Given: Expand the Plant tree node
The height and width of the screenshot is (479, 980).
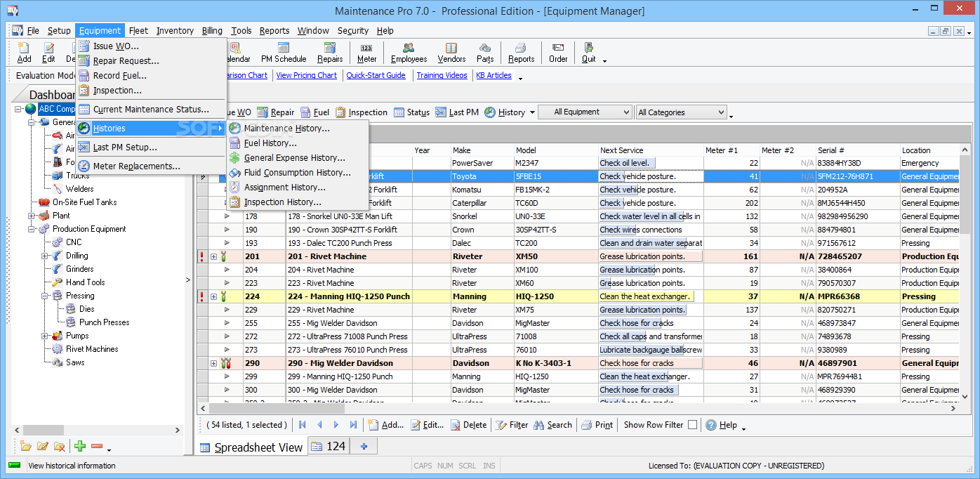Looking at the screenshot, I should pyautogui.click(x=32, y=216).
